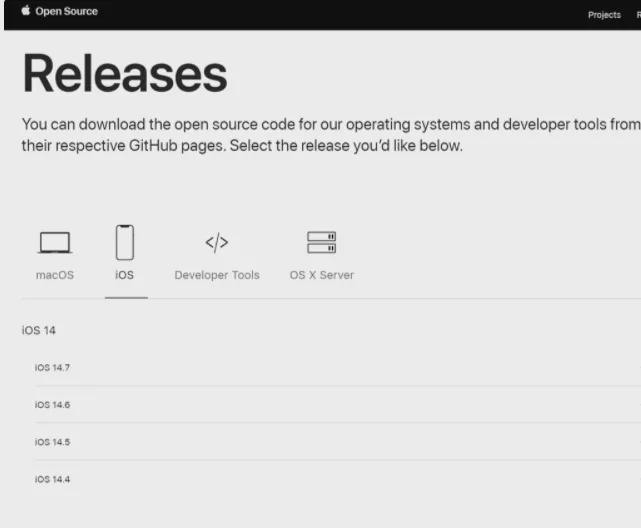Expand the iOS 14.7 release row

338,368
